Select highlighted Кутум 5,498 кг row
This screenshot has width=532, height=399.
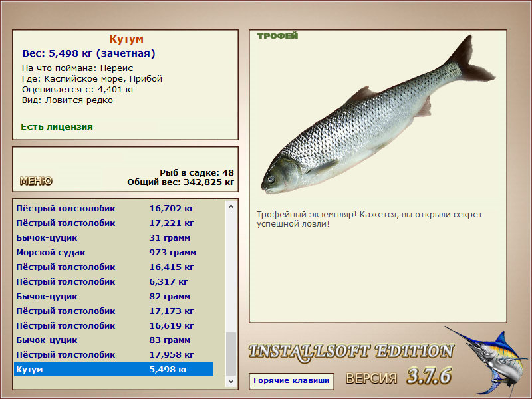click(x=114, y=369)
